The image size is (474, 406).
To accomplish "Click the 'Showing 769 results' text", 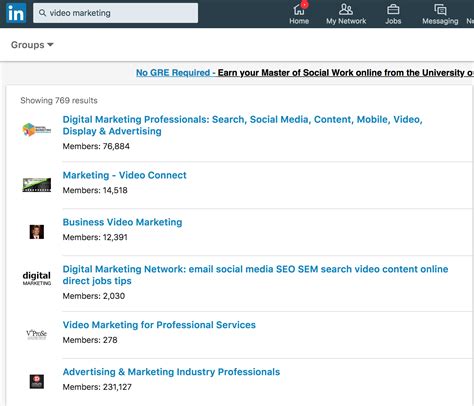I will 59,100.
